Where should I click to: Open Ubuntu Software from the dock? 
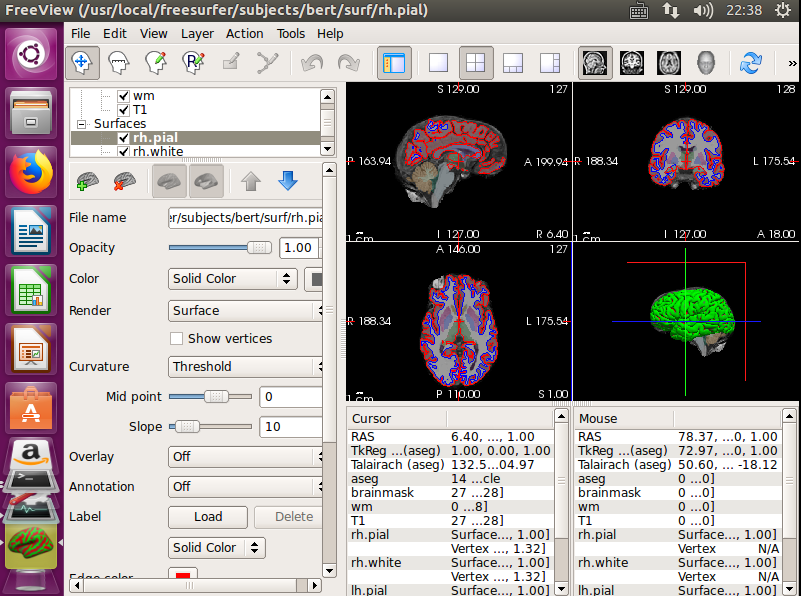(31, 409)
